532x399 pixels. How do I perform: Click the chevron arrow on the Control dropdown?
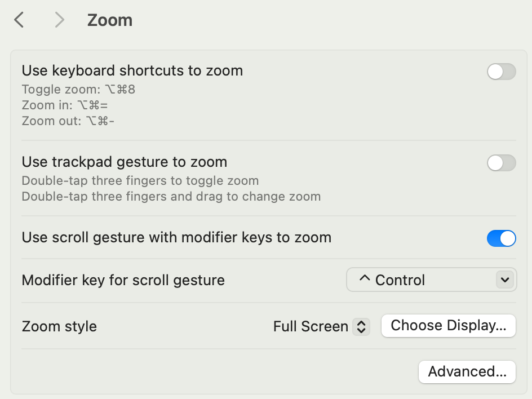[505, 280]
